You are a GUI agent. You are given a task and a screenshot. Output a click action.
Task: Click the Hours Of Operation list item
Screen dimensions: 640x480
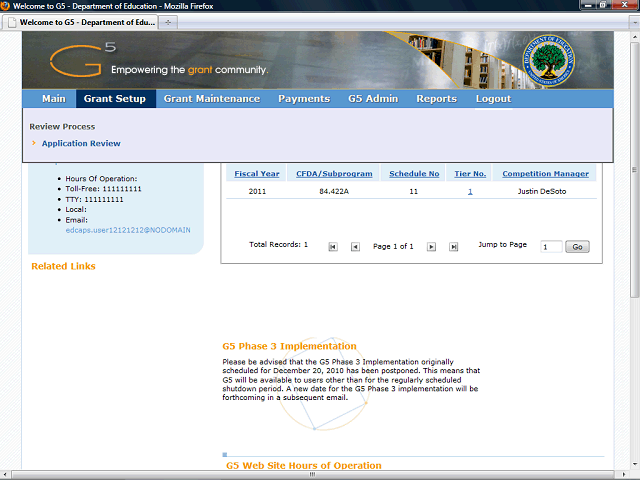click(x=101, y=179)
